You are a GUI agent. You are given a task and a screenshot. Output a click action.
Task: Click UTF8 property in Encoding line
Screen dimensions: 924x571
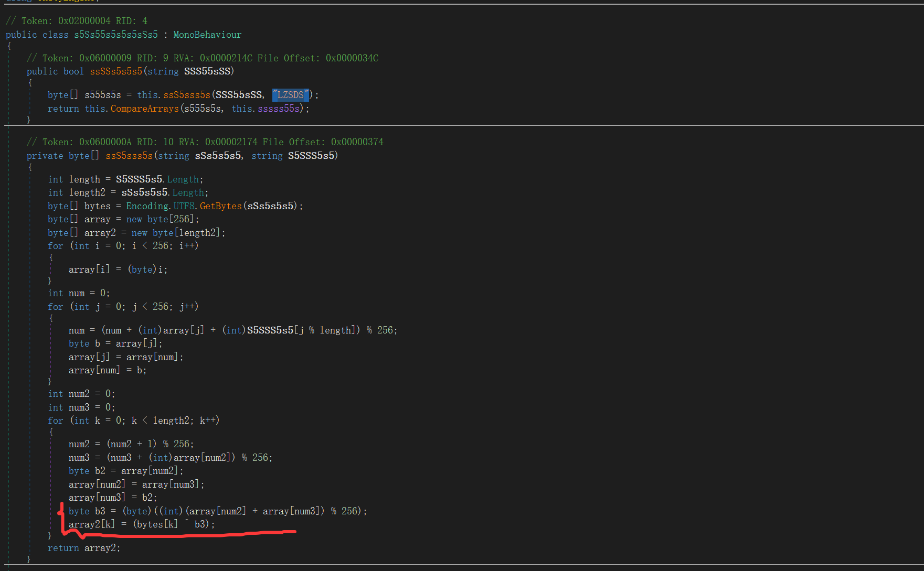184,206
